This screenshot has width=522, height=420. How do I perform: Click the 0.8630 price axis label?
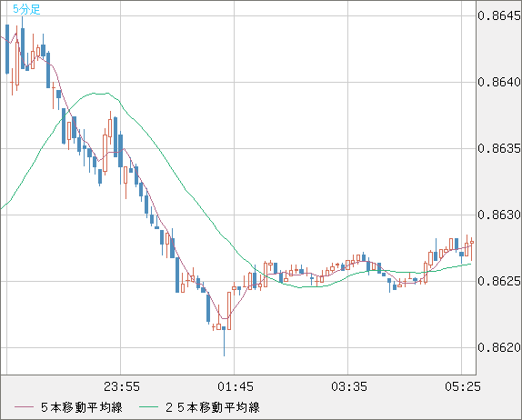(x=498, y=215)
